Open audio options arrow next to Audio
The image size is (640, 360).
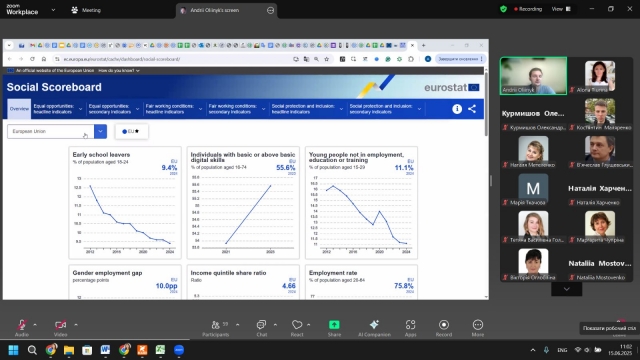point(35,325)
